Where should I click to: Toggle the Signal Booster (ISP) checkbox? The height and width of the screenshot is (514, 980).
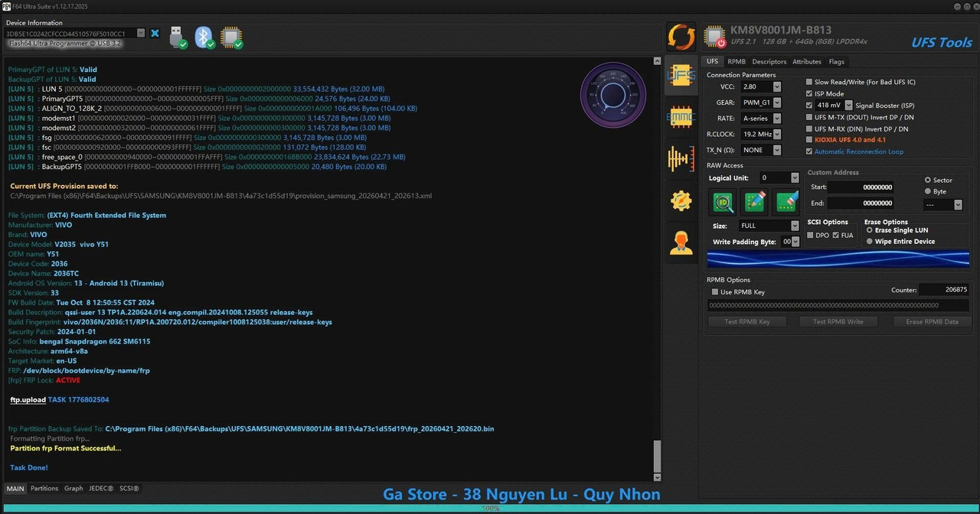coord(809,106)
